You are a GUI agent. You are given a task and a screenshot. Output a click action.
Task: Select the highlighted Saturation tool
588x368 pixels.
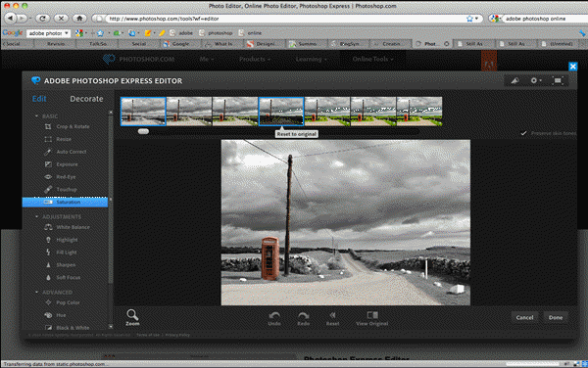[65, 203]
